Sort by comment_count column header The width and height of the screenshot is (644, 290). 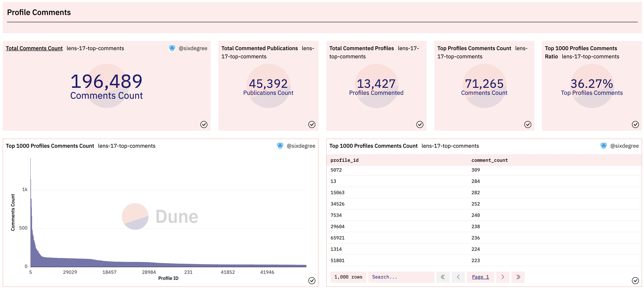[x=489, y=160]
